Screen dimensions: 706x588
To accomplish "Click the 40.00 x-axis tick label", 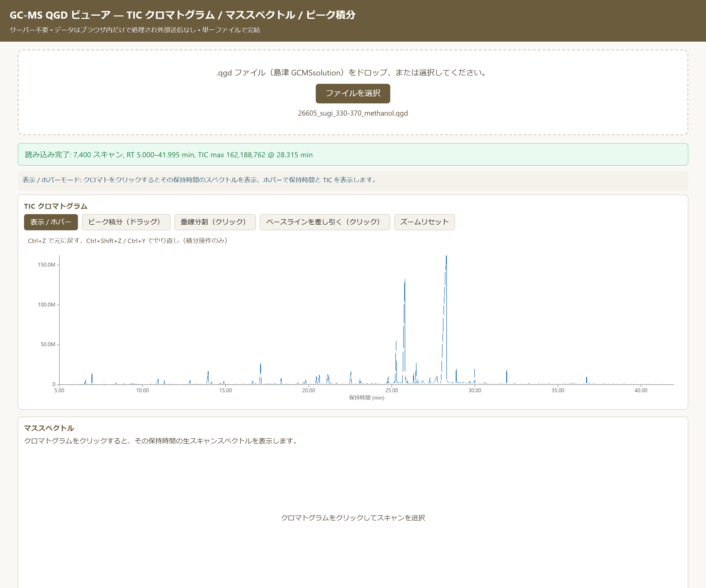I will (641, 391).
